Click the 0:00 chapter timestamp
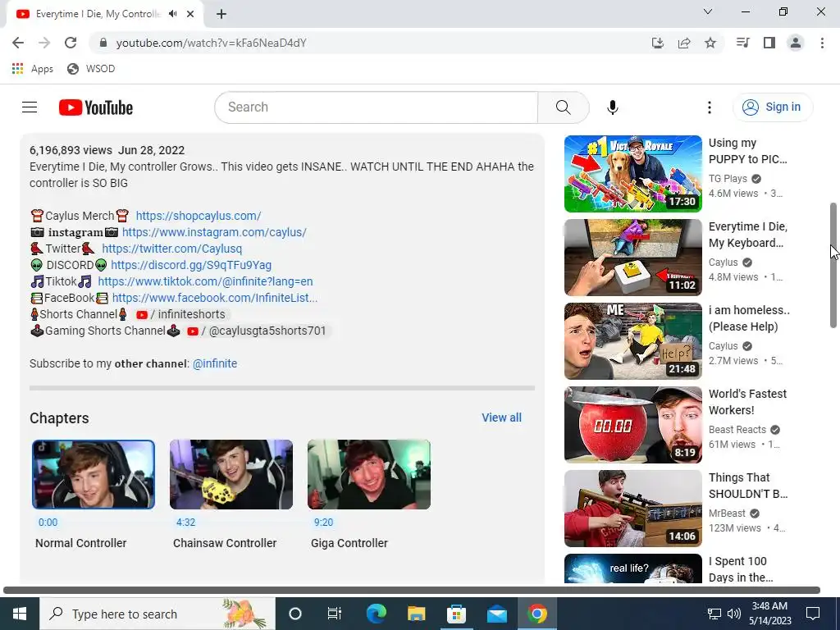Viewport: 840px width, 630px height. [x=48, y=523]
